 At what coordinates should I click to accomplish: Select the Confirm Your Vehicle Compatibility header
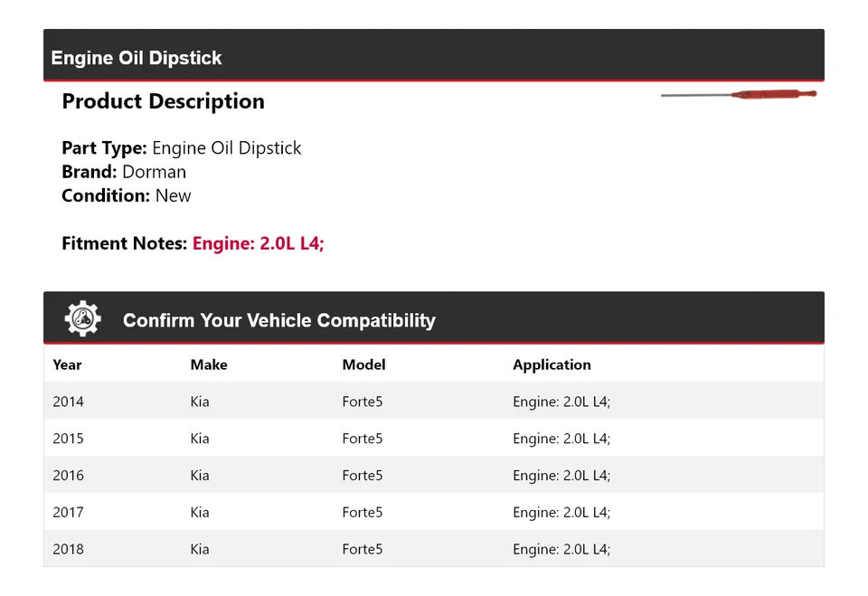coord(278,319)
